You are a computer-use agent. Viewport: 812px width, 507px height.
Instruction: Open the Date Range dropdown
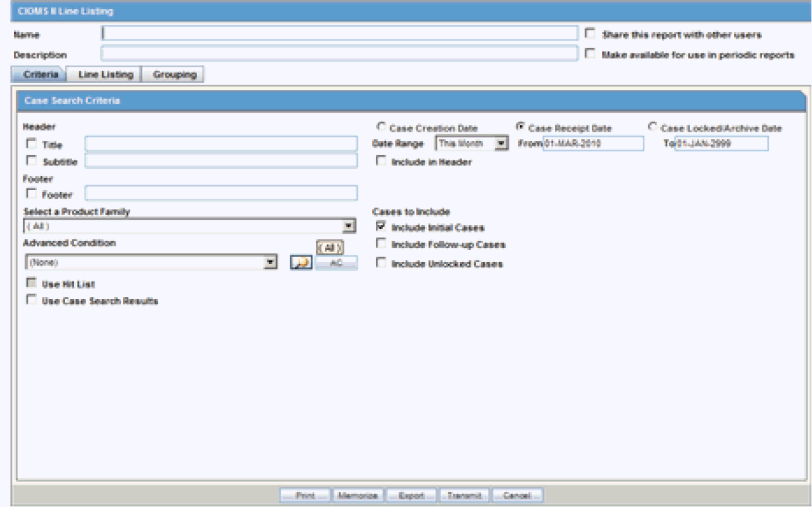tap(471, 144)
